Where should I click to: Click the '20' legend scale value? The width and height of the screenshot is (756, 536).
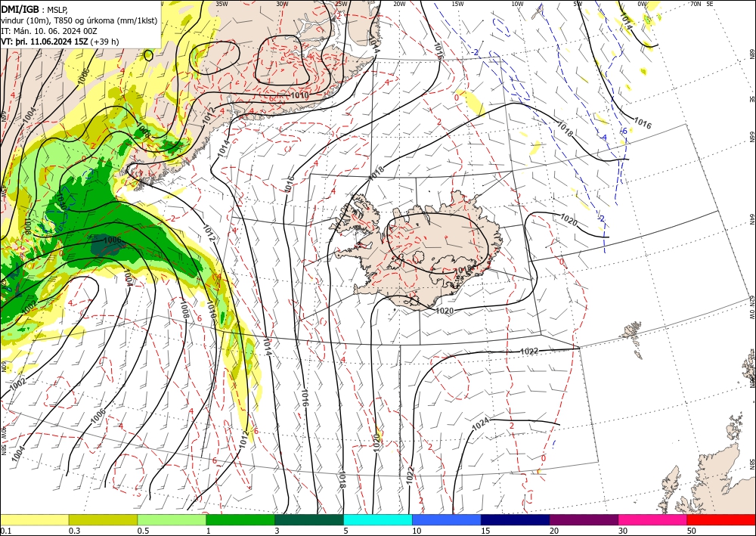point(554,531)
